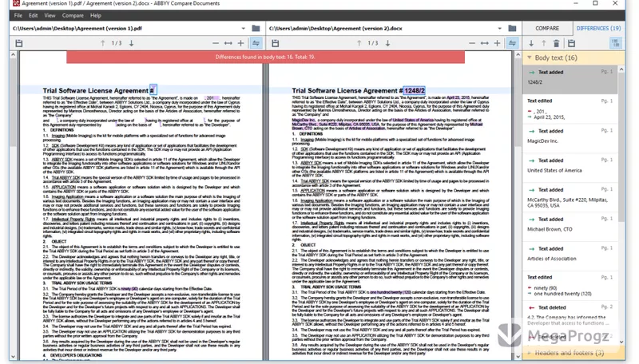Click the ABBYY app icon in title bar
Image resolution: width=639 pixels, height=364 pixels.
pos(16,3)
